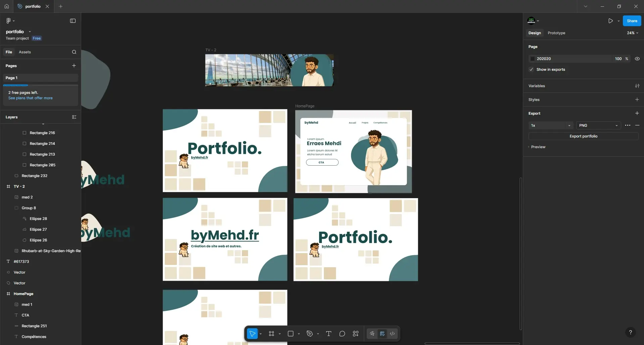644x345 pixels.
Task: Click the TV - 2 banner frame thumbnail
Action: [269, 70]
